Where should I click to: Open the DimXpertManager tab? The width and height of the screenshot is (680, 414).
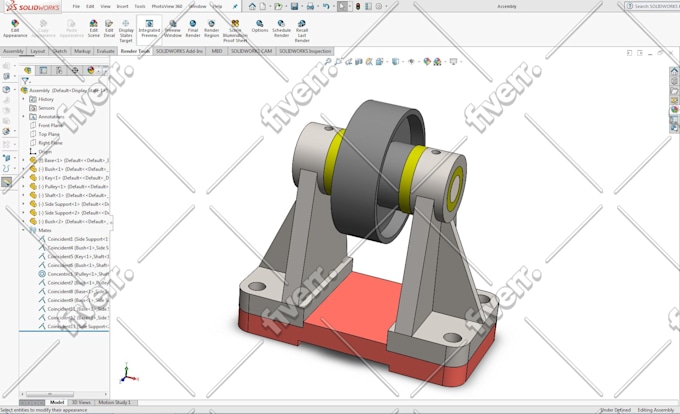75,70
